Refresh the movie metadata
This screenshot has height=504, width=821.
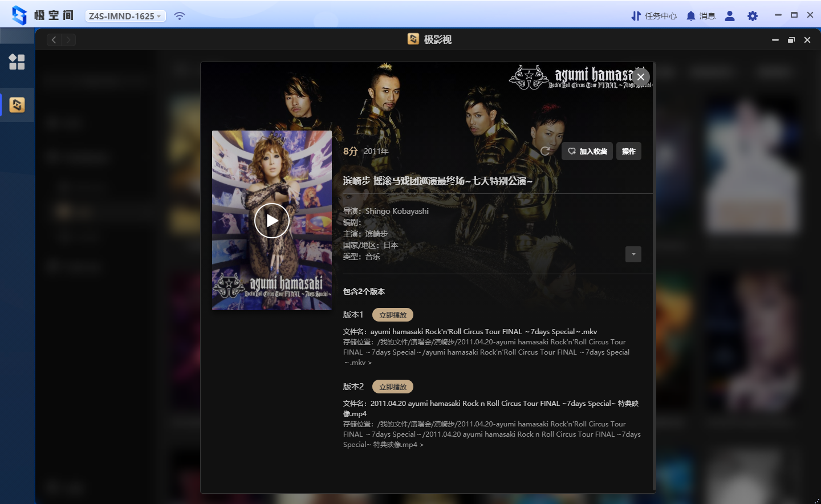click(x=545, y=151)
